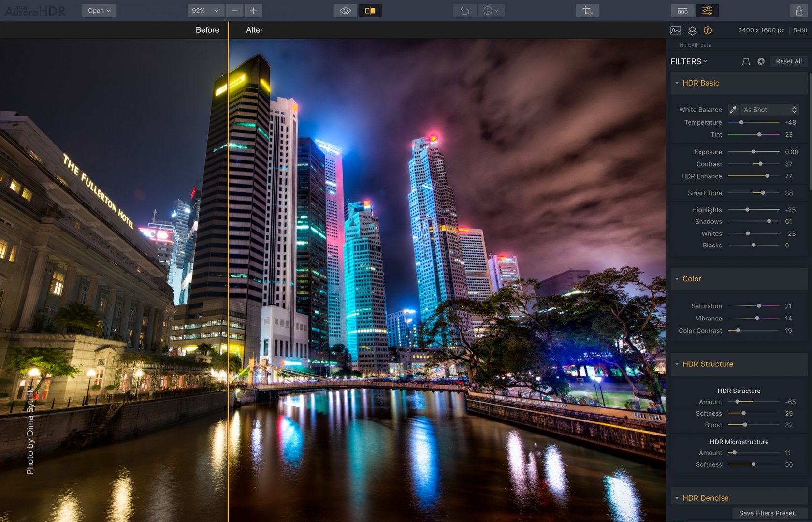This screenshot has height=522, width=812.
Task: Click the export share icon
Action: (x=799, y=11)
